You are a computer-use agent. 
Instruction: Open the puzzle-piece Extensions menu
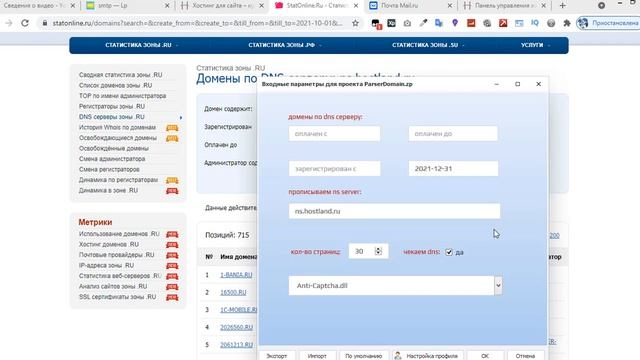(x=567, y=23)
